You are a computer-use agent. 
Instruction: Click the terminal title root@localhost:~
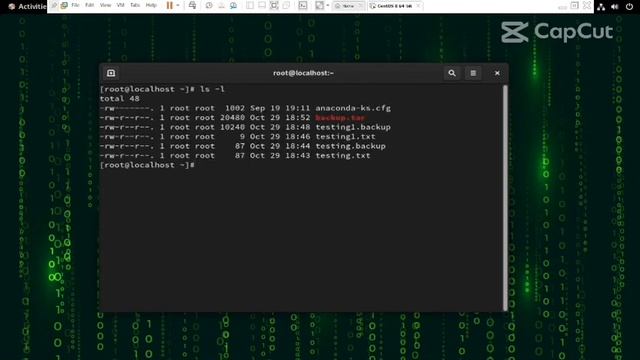[303, 73]
